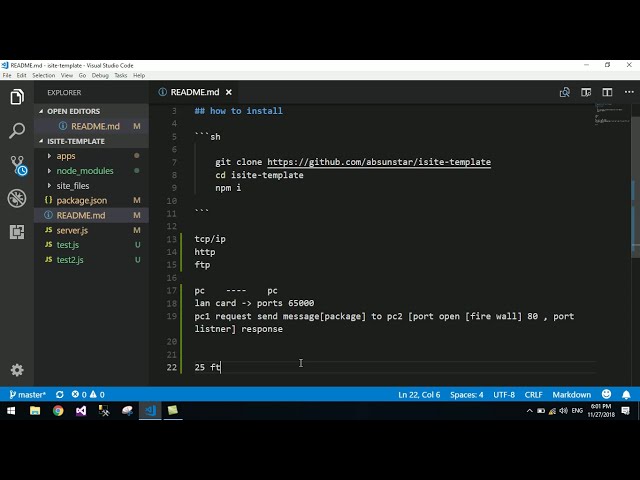Open the Windows Start menu
This screenshot has height=480, width=640.
pyautogui.click(x=11, y=411)
